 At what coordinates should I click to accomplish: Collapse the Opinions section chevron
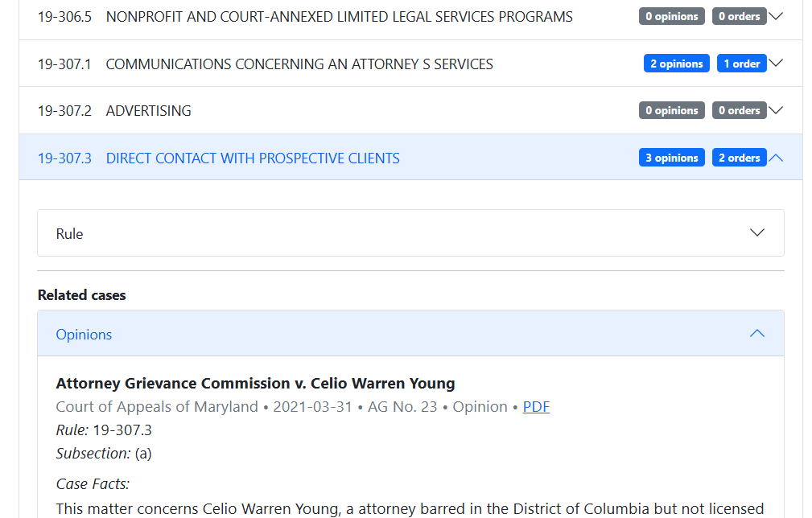click(756, 334)
